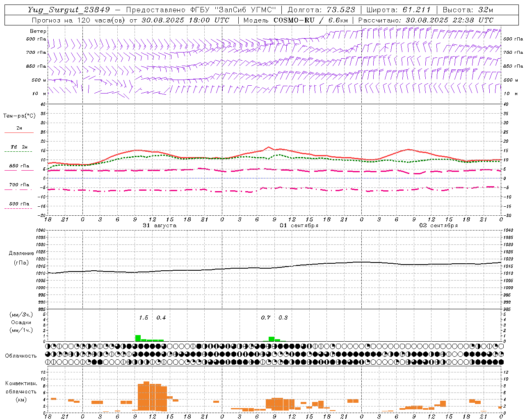Click the date label 31 августа
Screen dimensions: 525x420
pyautogui.click(x=160, y=226)
